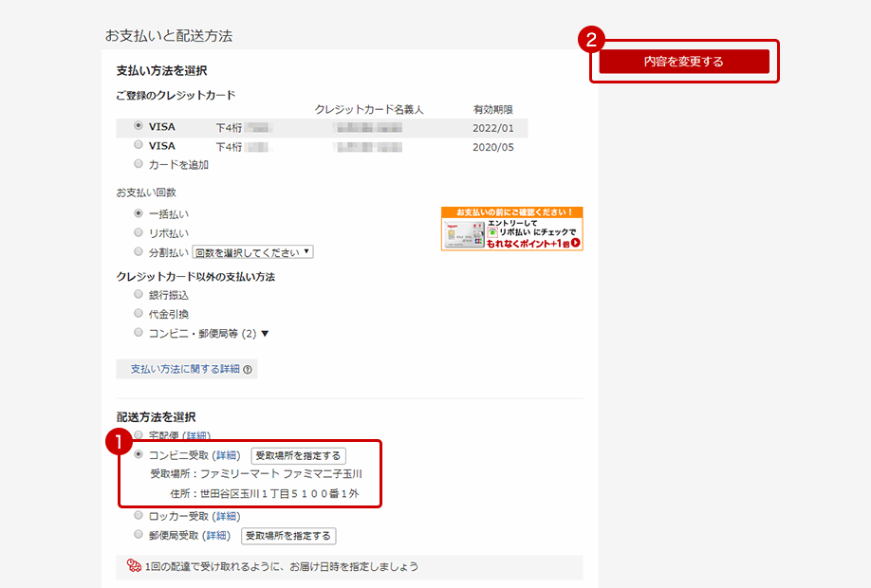This screenshot has height=588, width=871.
Task: Select 分割払い radio button
Action: (139, 251)
